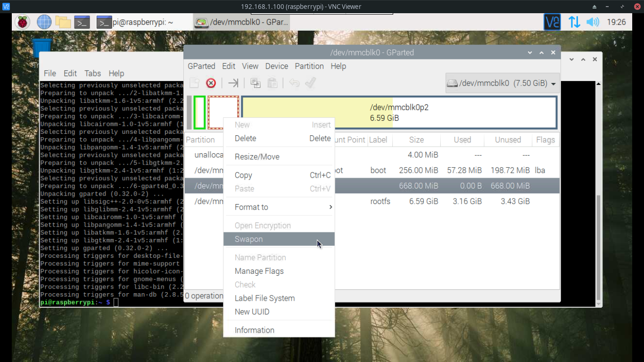644x362 pixels.
Task: Choose Manage Flags in the context menu
Action: pos(279,271)
